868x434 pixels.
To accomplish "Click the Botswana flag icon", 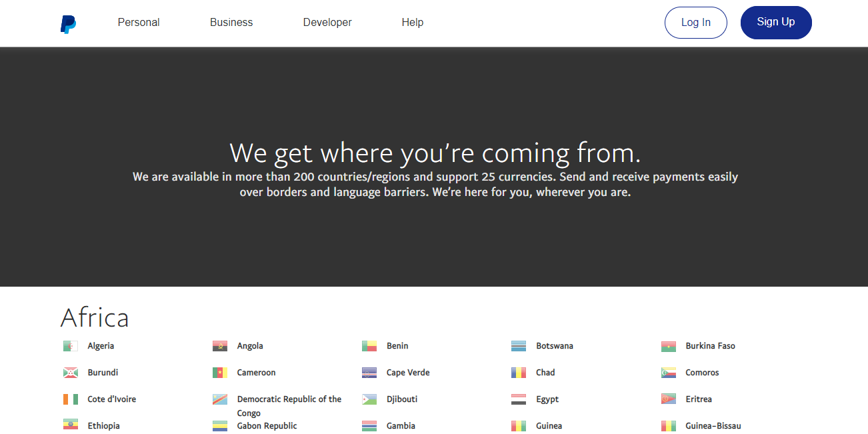I will pyautogui.click(x=519, y=346).
